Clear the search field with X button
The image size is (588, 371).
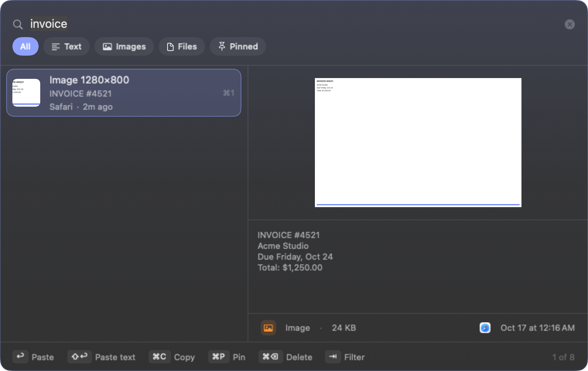(569, 24)
